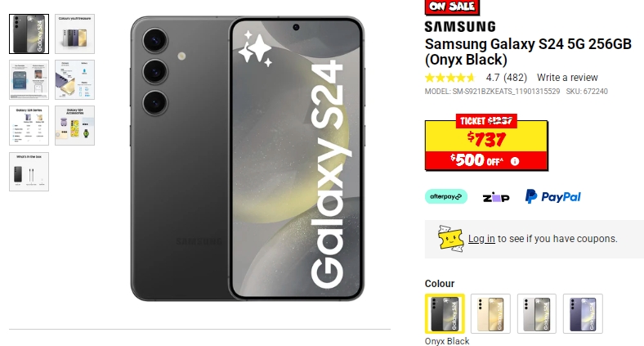
Task: Click the yellow coupon ticket mascot icon
Action: 450,238
